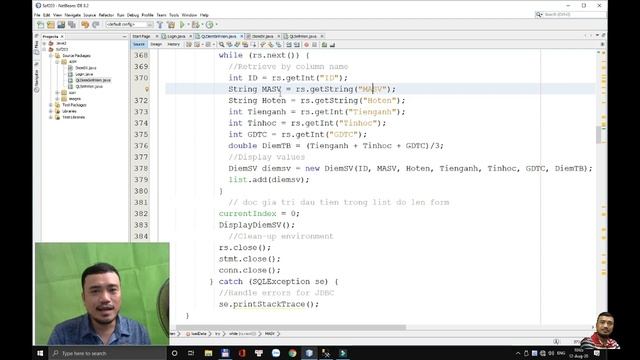This screenshot has width=640, height=360.
Task: Click the Start Macro Recording red icon
Action: [306, 44]
